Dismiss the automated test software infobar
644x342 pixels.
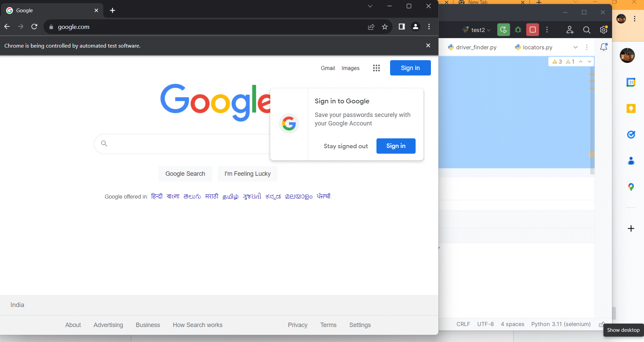428,46
